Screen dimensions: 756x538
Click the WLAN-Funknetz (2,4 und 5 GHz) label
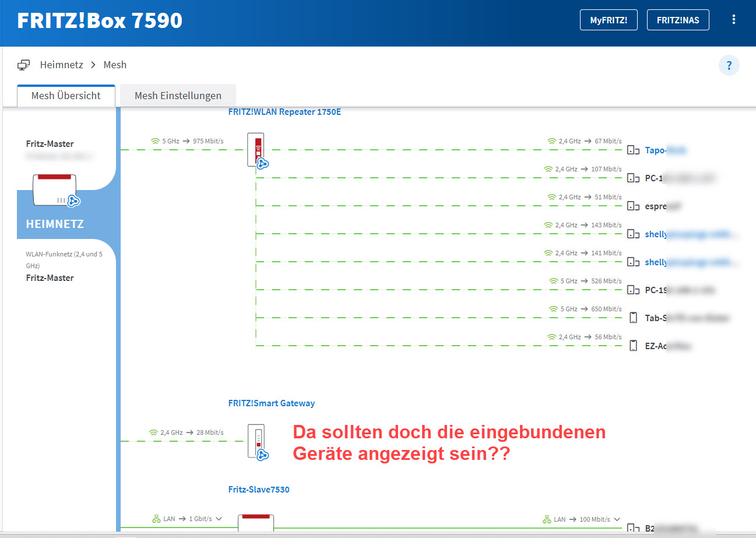64,260
